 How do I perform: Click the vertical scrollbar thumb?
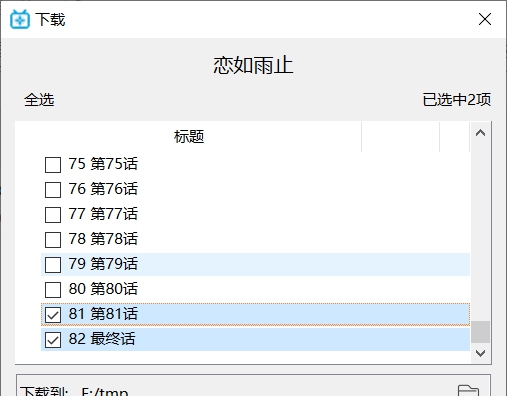pos(480,332)
